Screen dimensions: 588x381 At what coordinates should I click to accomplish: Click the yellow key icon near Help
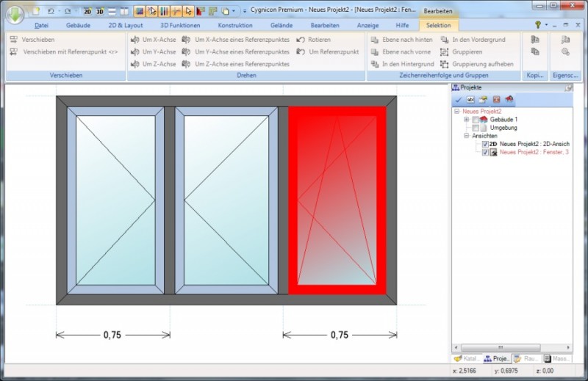(538, 25)
